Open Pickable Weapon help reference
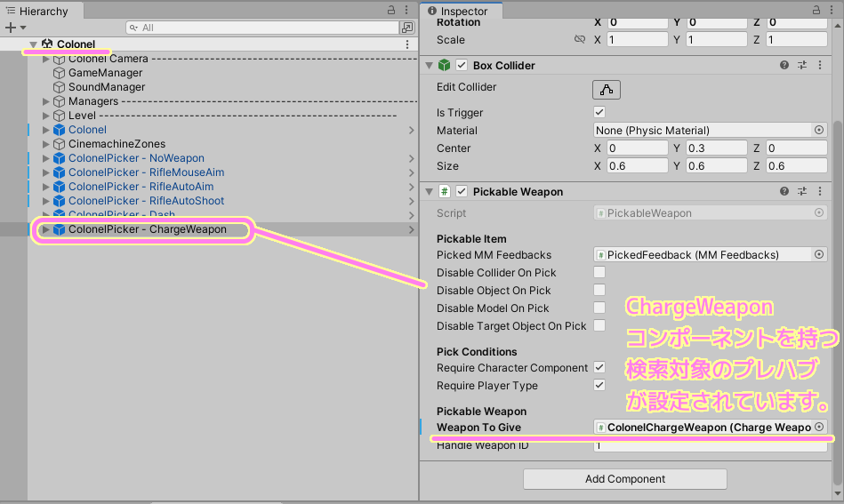Screen dimensions: 844x504 tap(784, 191)
